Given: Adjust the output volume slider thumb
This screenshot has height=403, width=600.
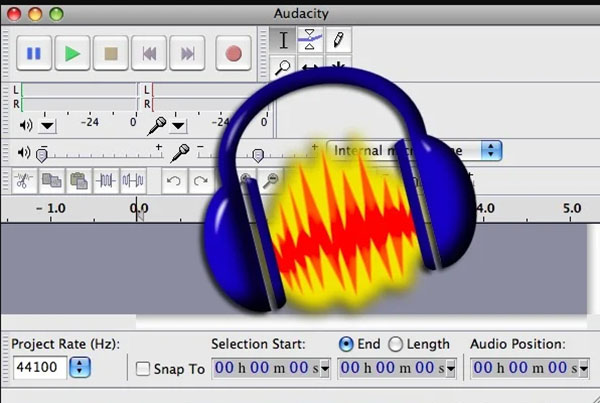Looking at the screenshot, I should (42, 155).
